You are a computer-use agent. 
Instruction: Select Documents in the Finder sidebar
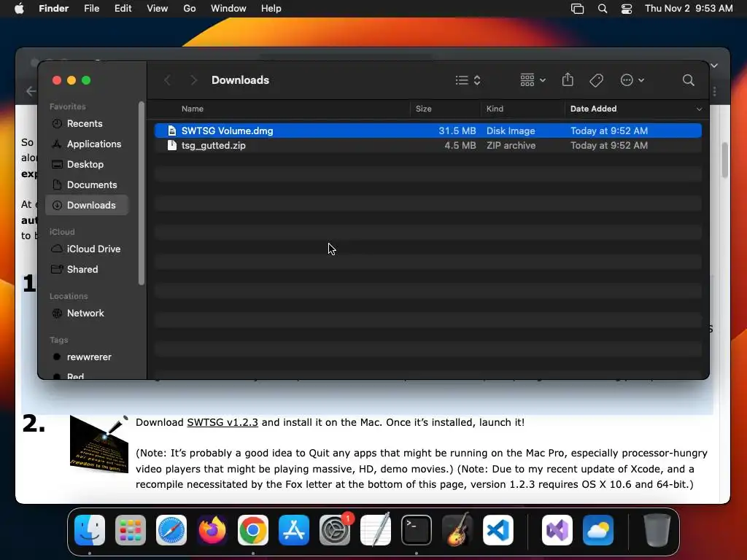[87, 184]
